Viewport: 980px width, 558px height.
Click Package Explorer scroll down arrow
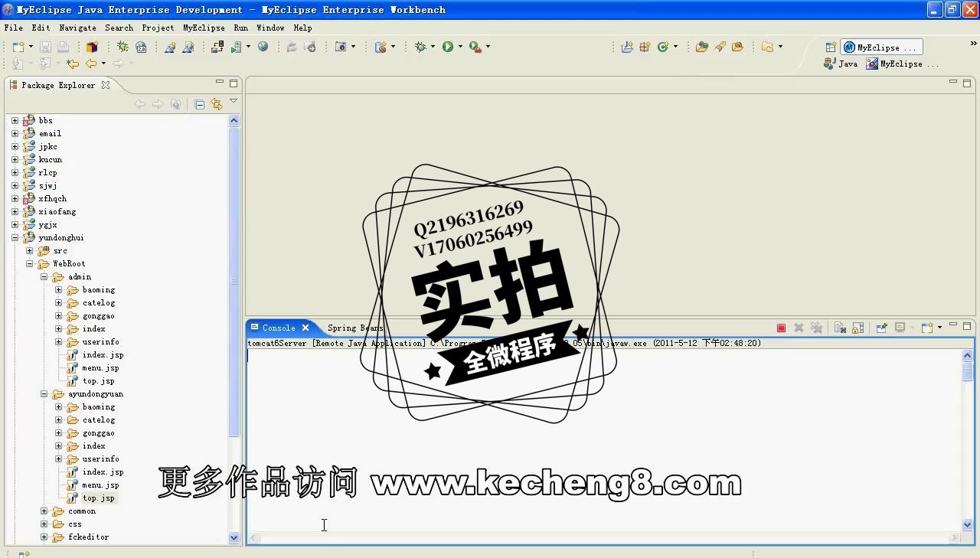click(x=234, y=537)
